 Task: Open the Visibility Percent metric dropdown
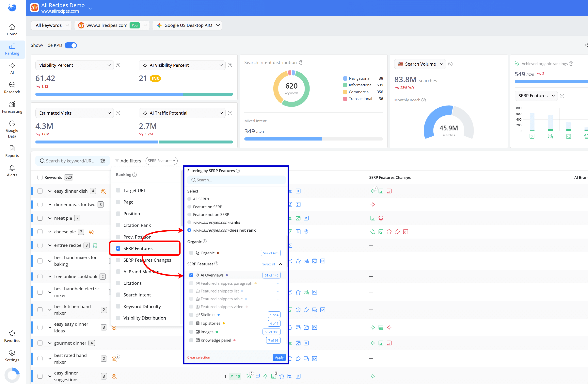click(x=74, y=65)
